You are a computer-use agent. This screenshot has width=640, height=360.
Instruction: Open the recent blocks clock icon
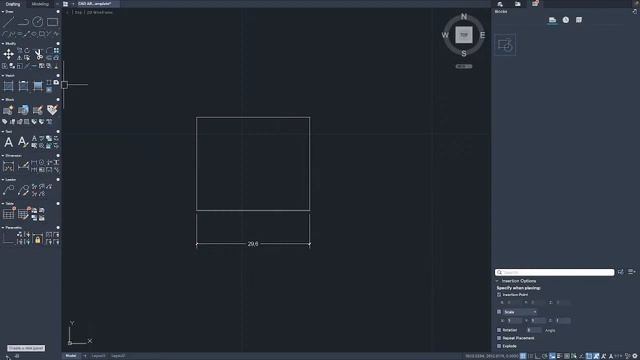click(x=566, y=20)
